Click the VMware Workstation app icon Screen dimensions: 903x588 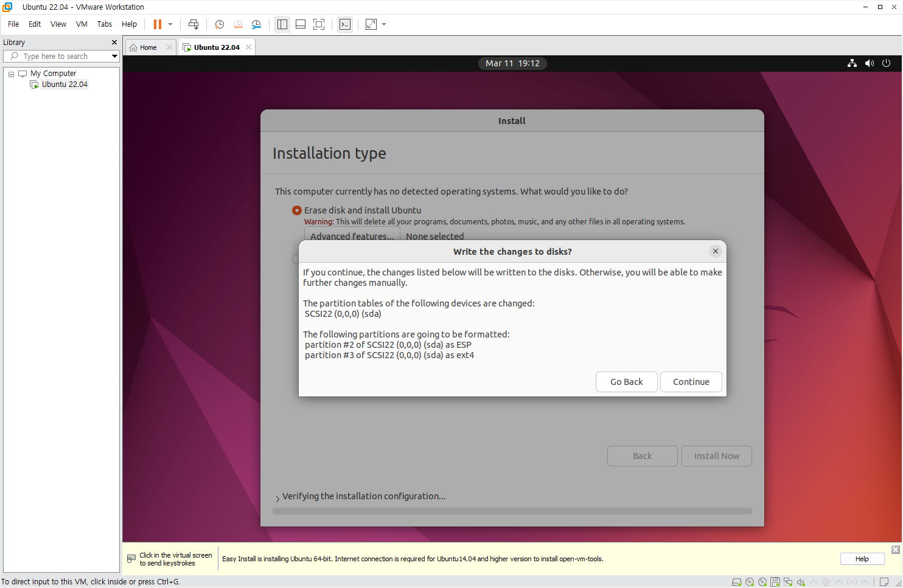point(7,7)
